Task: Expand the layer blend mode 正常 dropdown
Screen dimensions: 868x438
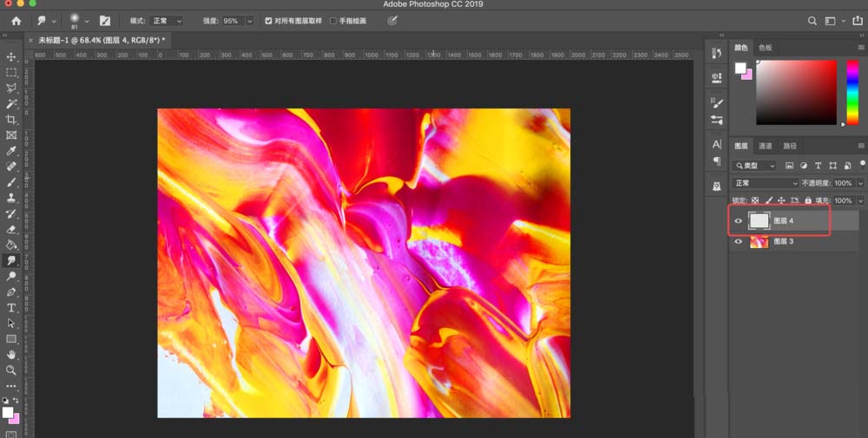Action: [x=765, y=184]
